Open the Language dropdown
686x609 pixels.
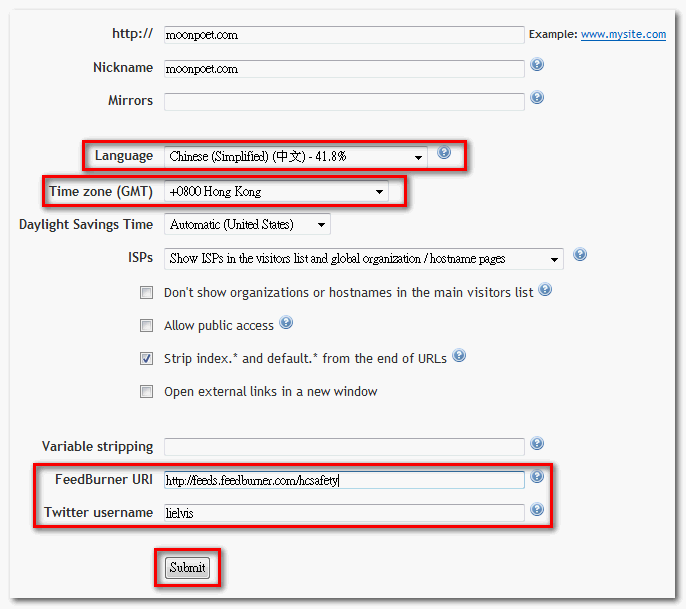coord(295,157)
